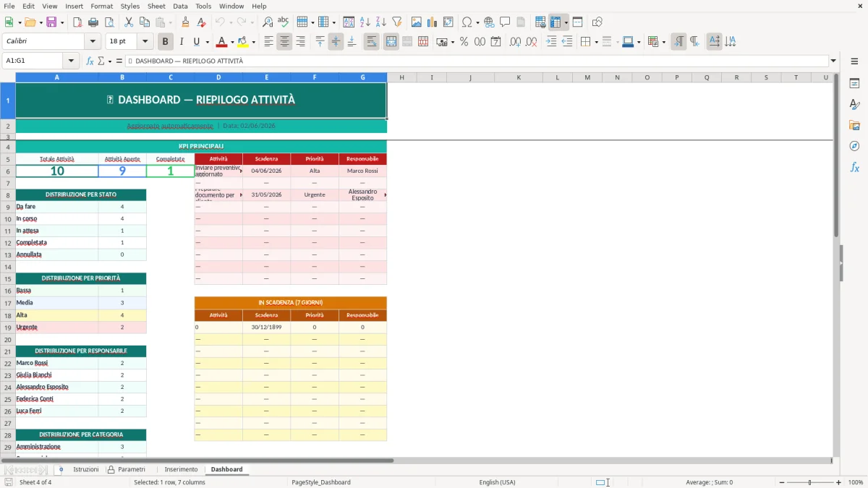The width and height of the screenshot is (868, 488).
Task: Click the Copy icon
Action: tap(145, 22)
